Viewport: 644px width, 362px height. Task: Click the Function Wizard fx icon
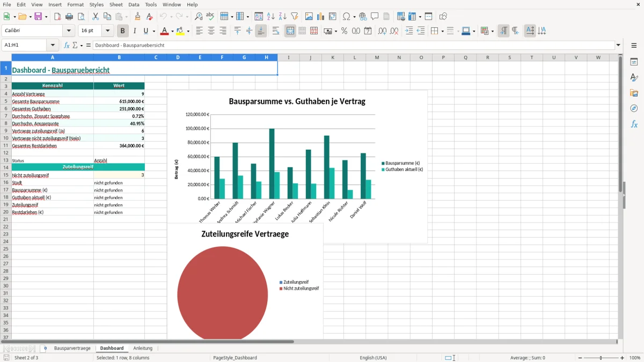tap(67, 45)
